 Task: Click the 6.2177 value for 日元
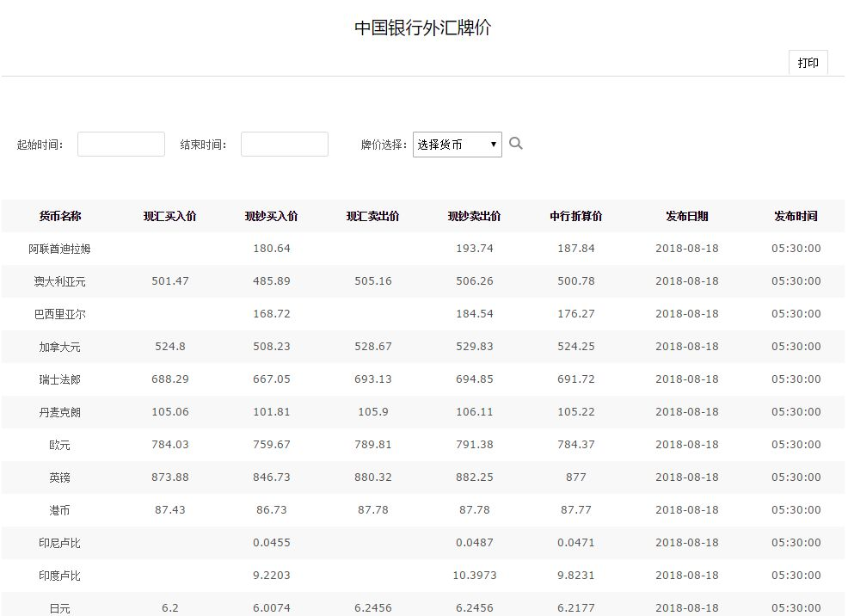pos(576,608)
